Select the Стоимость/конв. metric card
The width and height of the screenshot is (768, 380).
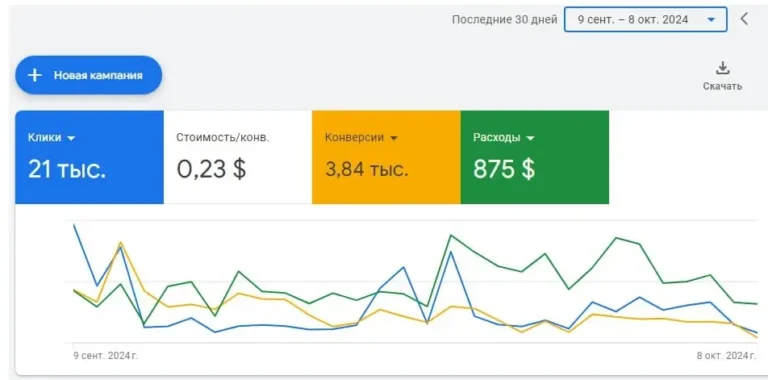(238, 157)
